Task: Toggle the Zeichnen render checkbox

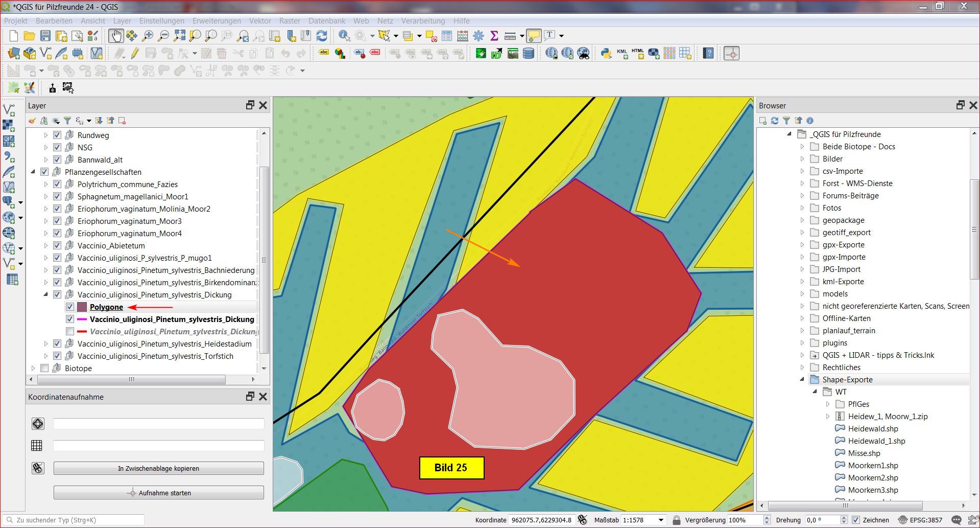Action: pos(856,520)
